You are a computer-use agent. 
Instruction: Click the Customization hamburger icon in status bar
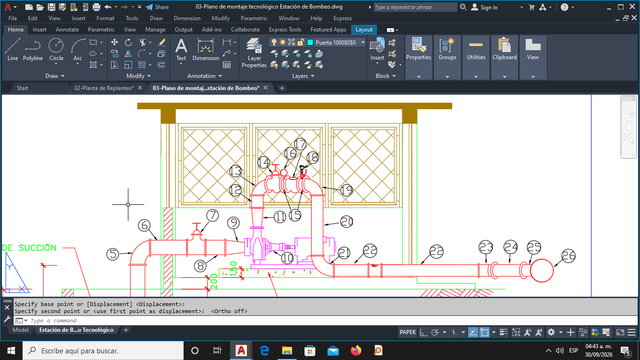[x=631, y=332]
